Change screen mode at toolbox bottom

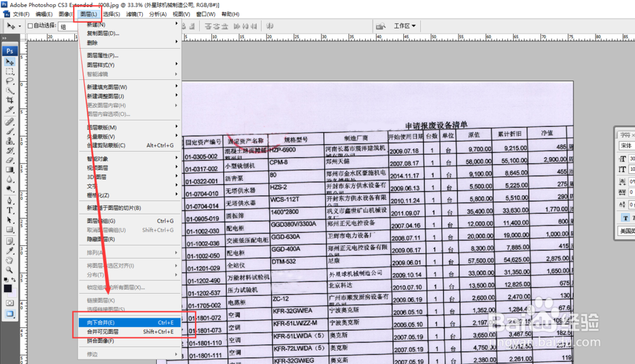(10, 314)
